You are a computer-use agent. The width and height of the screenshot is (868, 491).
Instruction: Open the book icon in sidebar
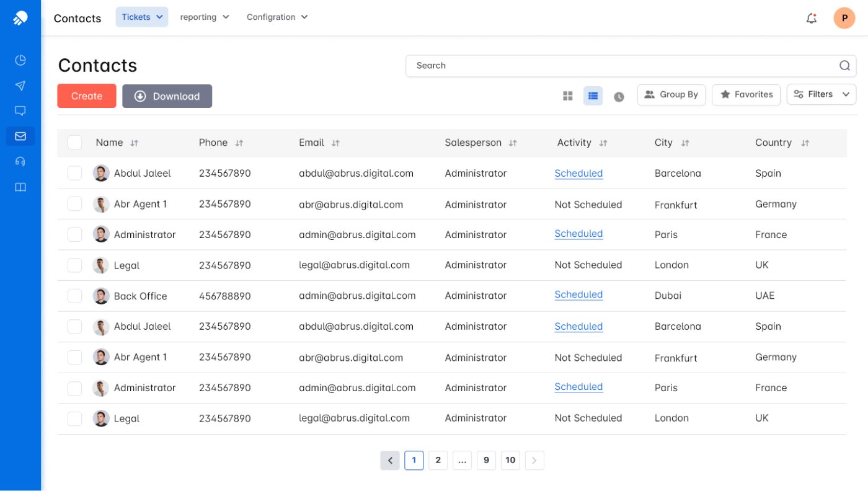pos(20,187)
